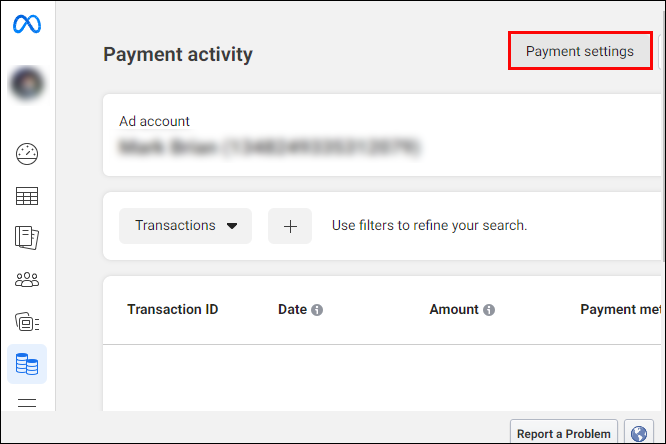666x444 pixels.
Task: Click the Transactions dropdown arrow
Action: [232, 226]
